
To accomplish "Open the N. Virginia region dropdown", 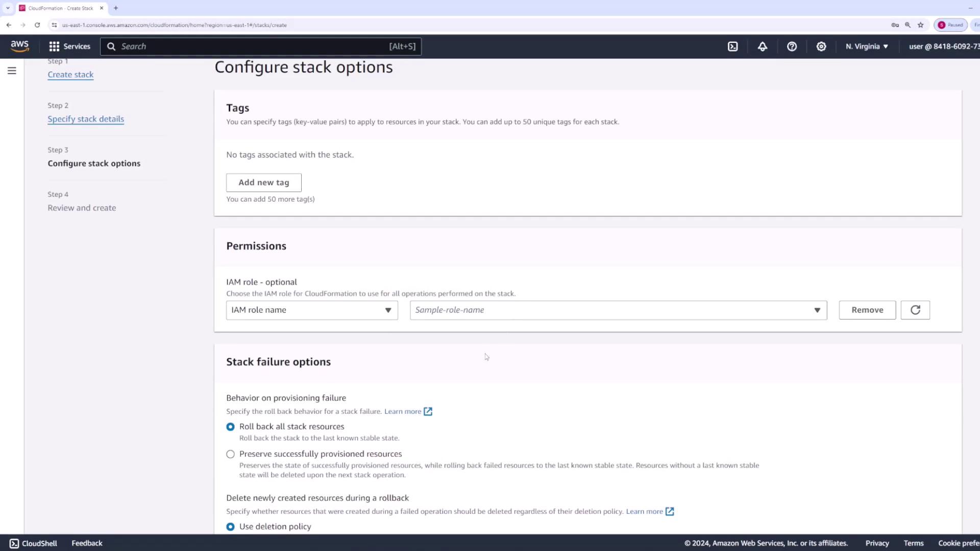I will [866, 46].
